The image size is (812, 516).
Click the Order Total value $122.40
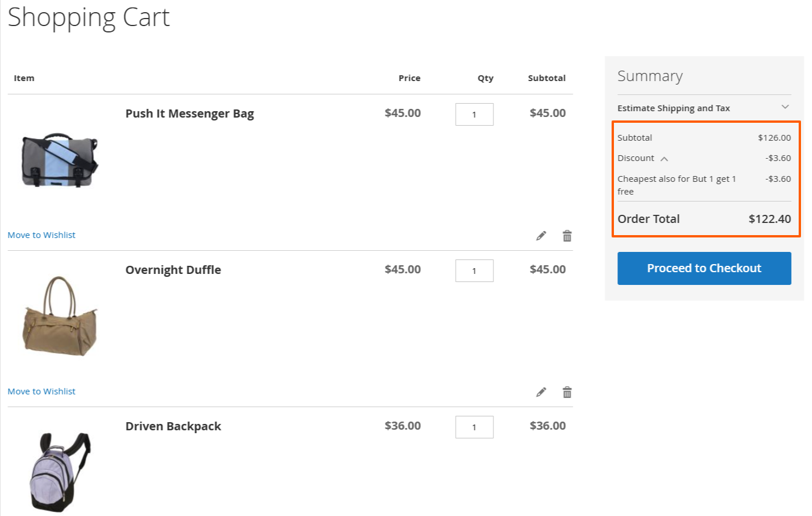[770, 219]
